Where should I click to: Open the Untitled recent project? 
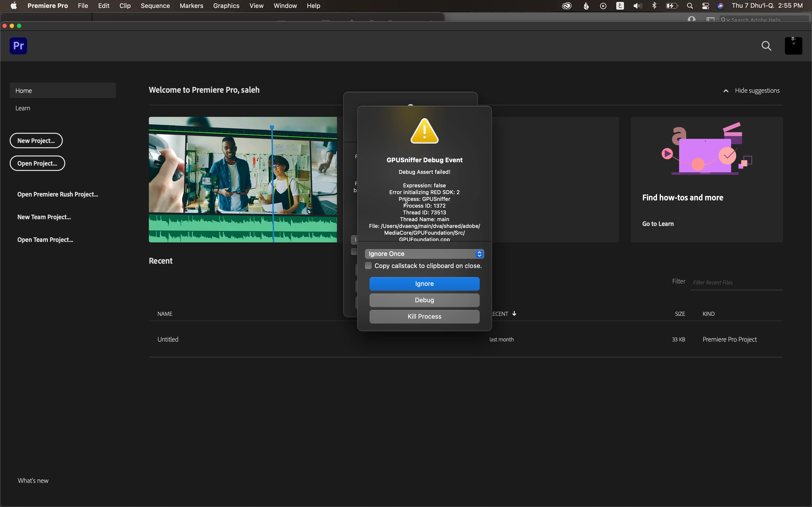tap(168, 339)
